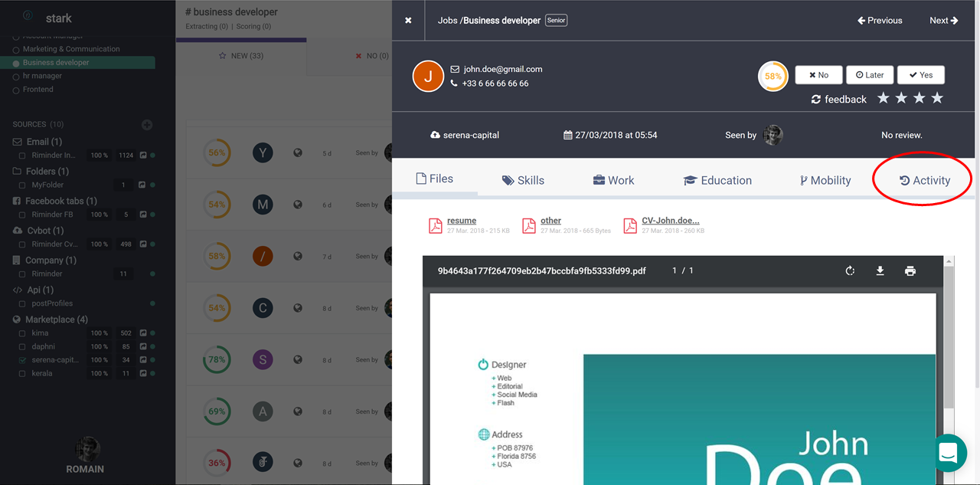Download the PDF from viewer toolbar
Viewport: 980px width, 485px height.
pos(880,271)
